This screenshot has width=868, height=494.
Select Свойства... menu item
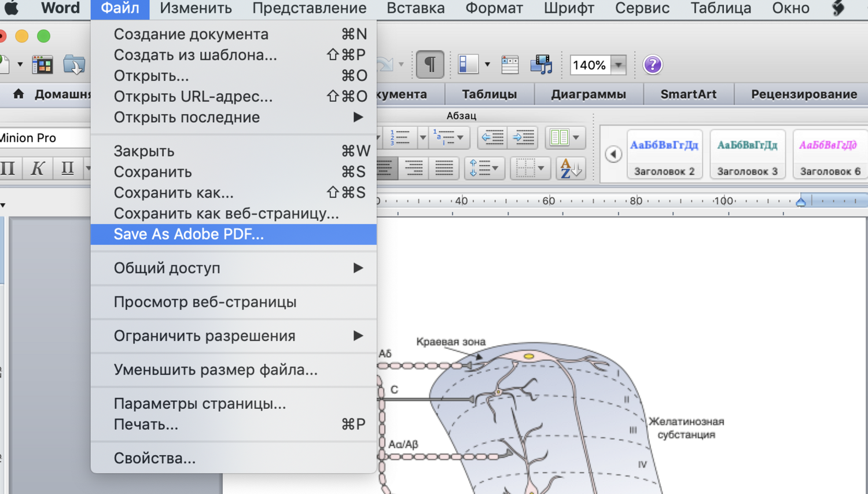(x=234, y=458)
